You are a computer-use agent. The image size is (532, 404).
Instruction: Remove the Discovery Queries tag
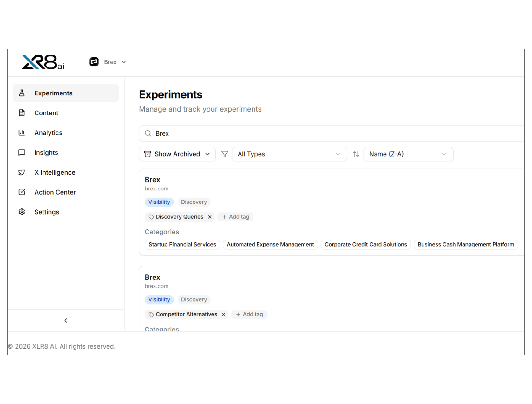coord(210,217)
